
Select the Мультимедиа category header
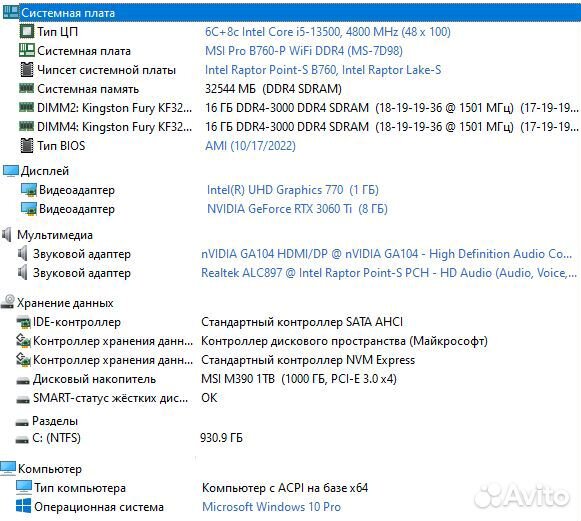click(x=55, y=235)
